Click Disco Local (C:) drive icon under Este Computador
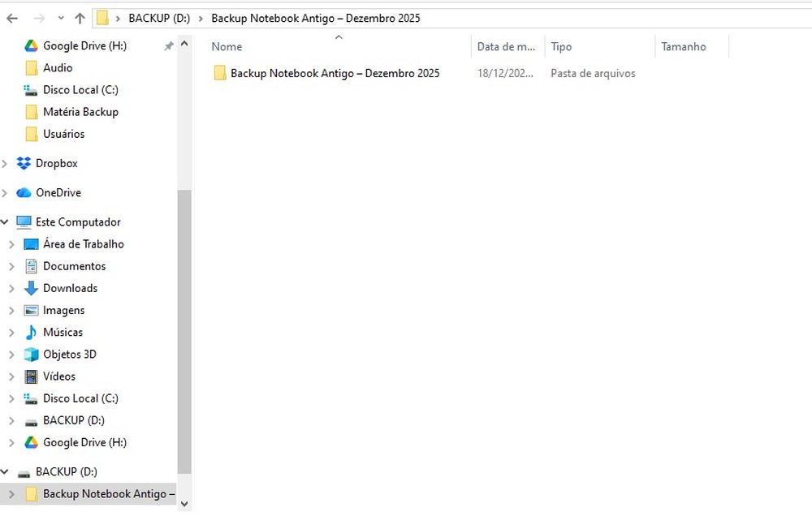Screen dimensions: 812x516 click(x=31, y=399)
